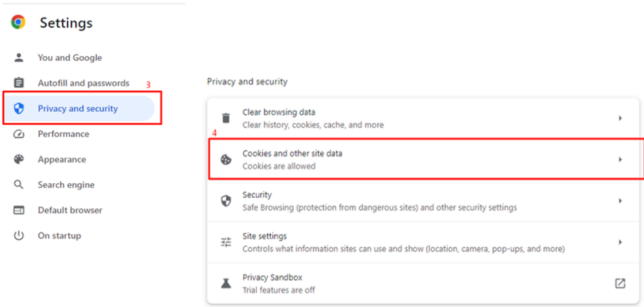Open the Security settings row
This screenshot has width=644, height=307.
(377, 201)
